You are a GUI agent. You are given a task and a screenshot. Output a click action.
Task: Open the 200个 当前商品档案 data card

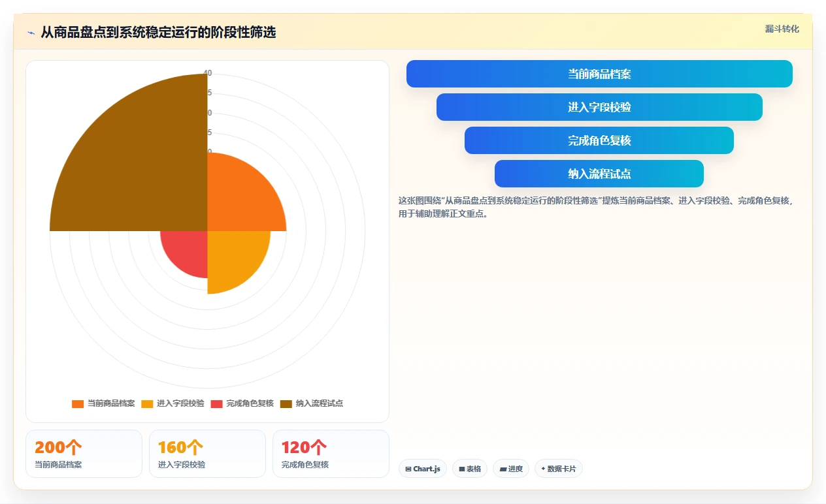click(84, 454)
